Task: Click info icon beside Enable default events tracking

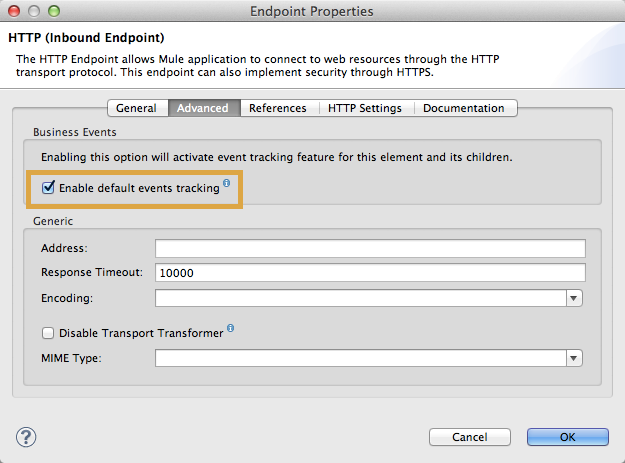Action: coord(227,183)
